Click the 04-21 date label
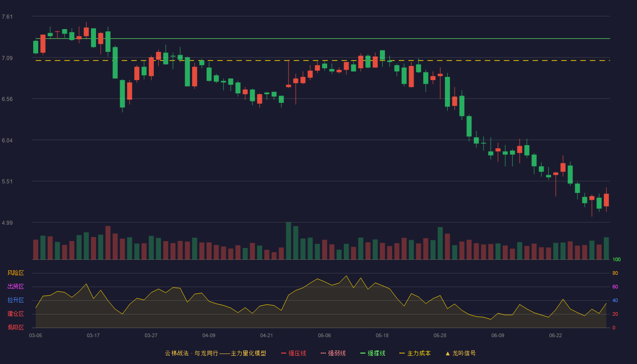This screenshot has height=364, width=637. [267, 335]
